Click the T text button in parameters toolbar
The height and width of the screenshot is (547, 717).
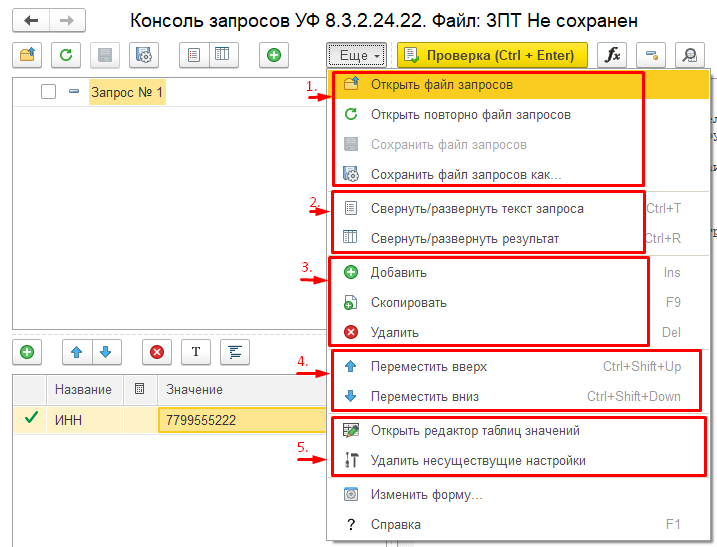(x=196, y=352)
